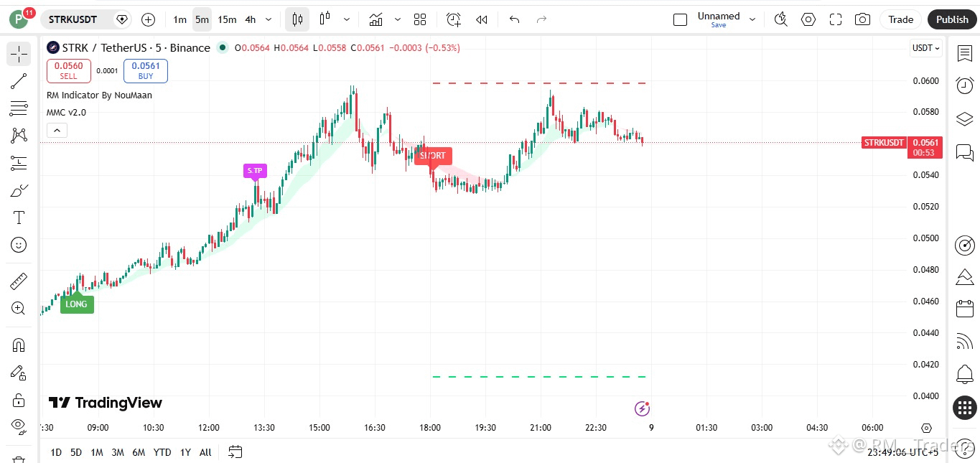
Task: Open the chats panel
Action: pyautogui.click(x=965, y=152)
